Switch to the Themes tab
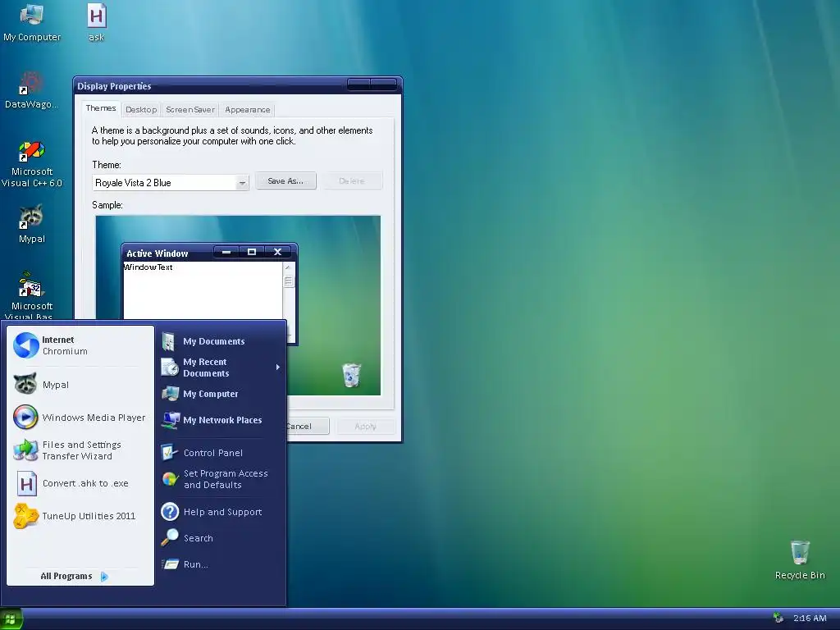This screenshot has width=840, height=630. (x=101, y=108)
